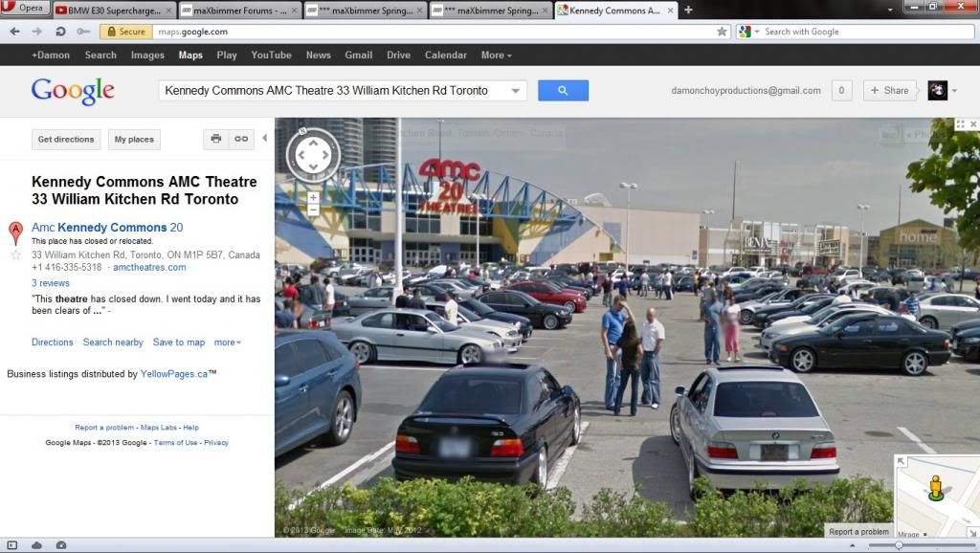Pan Street View right with the arrow

pos(325,156)
